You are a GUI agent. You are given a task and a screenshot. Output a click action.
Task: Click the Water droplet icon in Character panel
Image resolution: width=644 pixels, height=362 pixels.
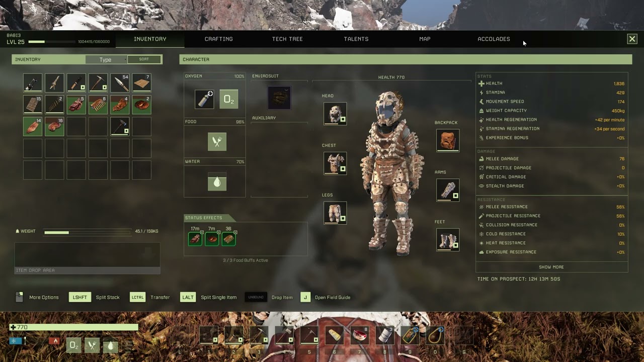click(217, 182)
